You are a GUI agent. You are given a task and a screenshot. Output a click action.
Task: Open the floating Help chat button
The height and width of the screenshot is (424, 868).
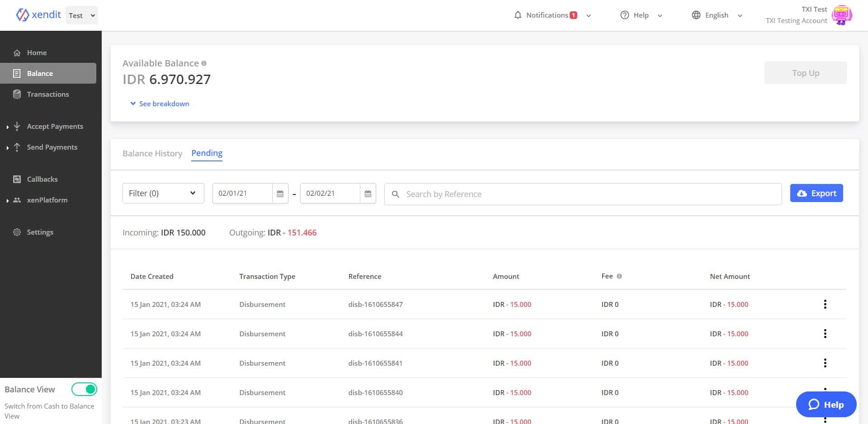point(826,404)
